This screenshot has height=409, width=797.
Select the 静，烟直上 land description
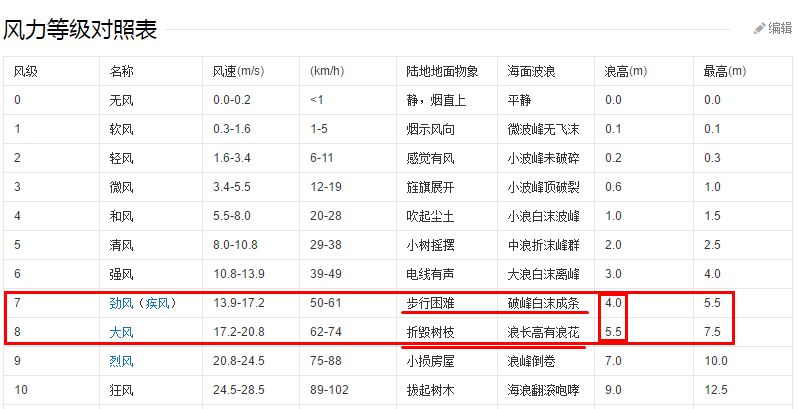(436, 101)
